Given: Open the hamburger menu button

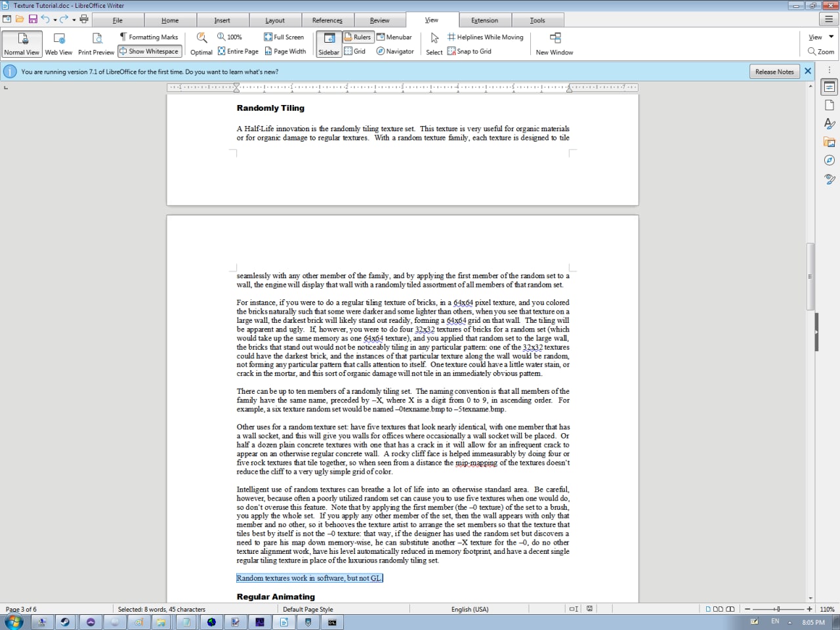Looking at the screenshot, I should [829, 19].
